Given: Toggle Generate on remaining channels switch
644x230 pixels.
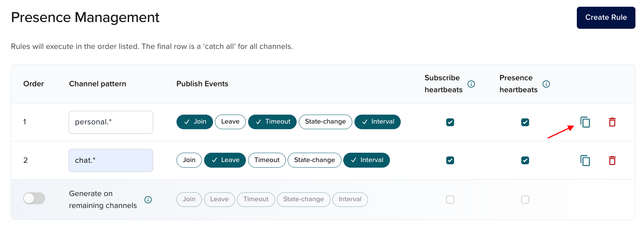Looking at the screenshot, I should pos(34,198).
